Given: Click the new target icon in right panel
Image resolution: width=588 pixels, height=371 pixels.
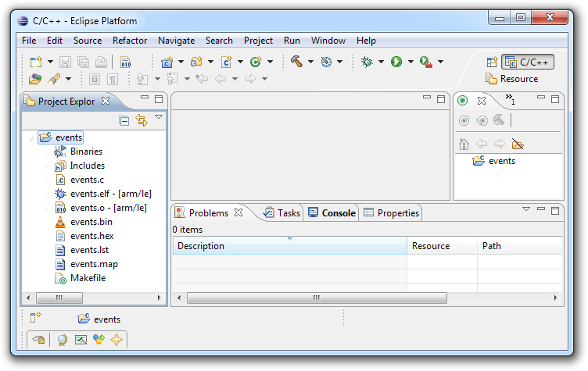Looking at the screenshot, I should pyautogui.click(x=464, y=120).
